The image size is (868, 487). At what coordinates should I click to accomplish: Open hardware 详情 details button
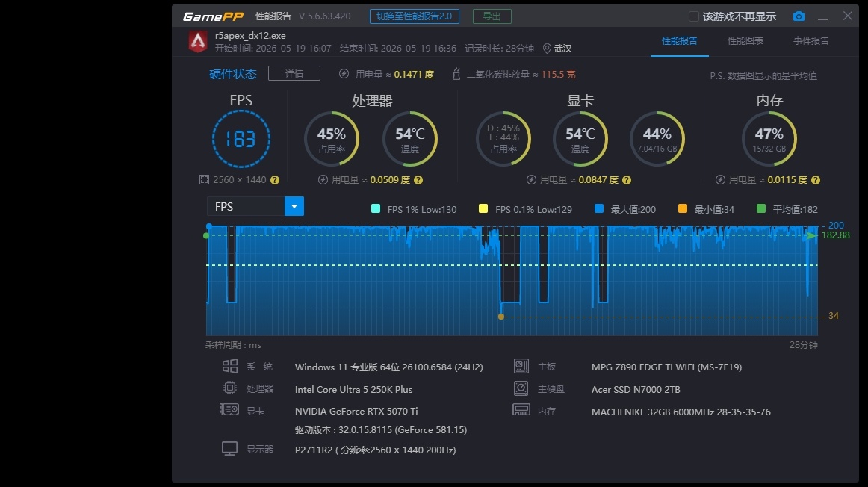pos(294,73)
